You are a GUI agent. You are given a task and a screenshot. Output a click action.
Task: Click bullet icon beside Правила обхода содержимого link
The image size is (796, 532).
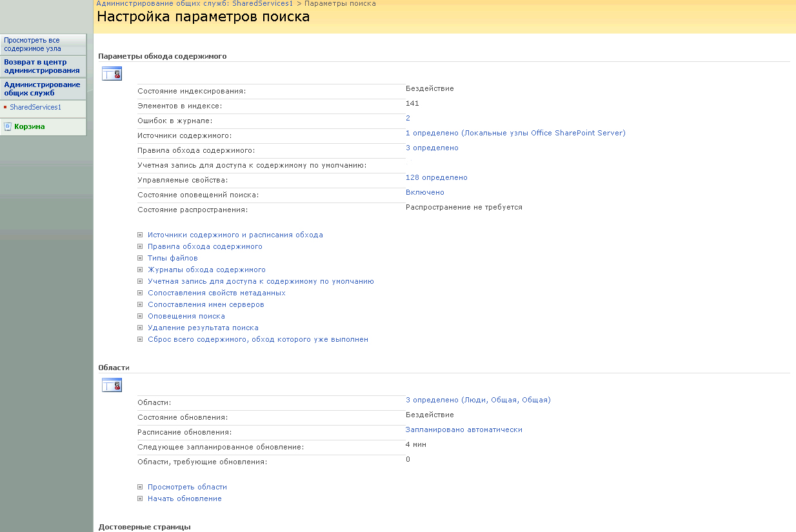point(140,247)
